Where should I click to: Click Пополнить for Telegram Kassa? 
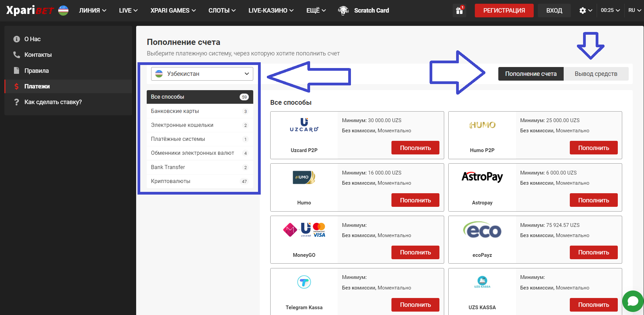click(x=415, y=305)
